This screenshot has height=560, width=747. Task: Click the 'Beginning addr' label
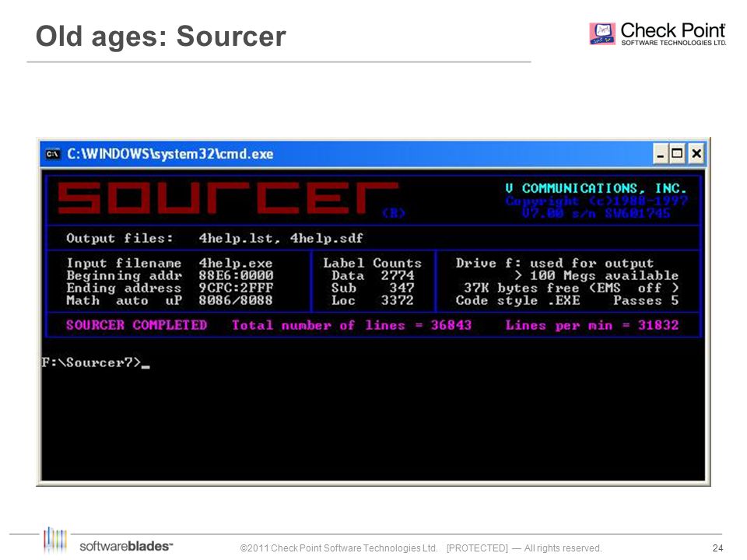(x=124, y=275)
